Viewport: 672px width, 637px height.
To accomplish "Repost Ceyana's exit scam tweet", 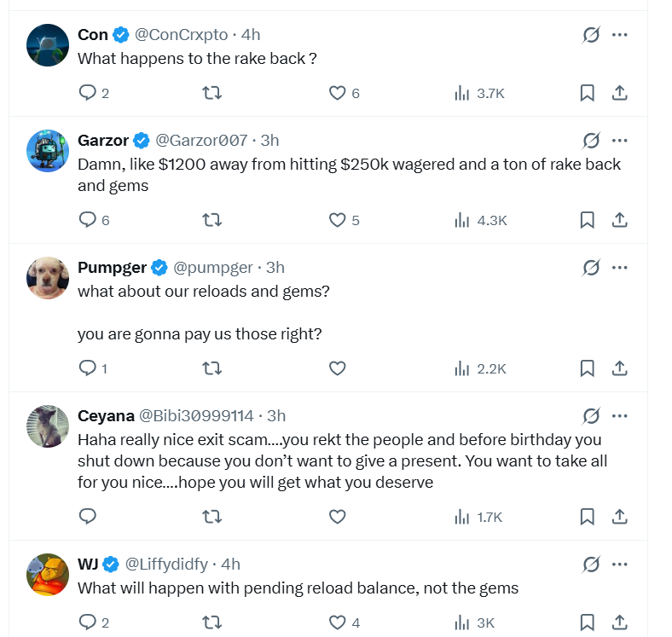I will pyautogui.click(x=211, y=517).
